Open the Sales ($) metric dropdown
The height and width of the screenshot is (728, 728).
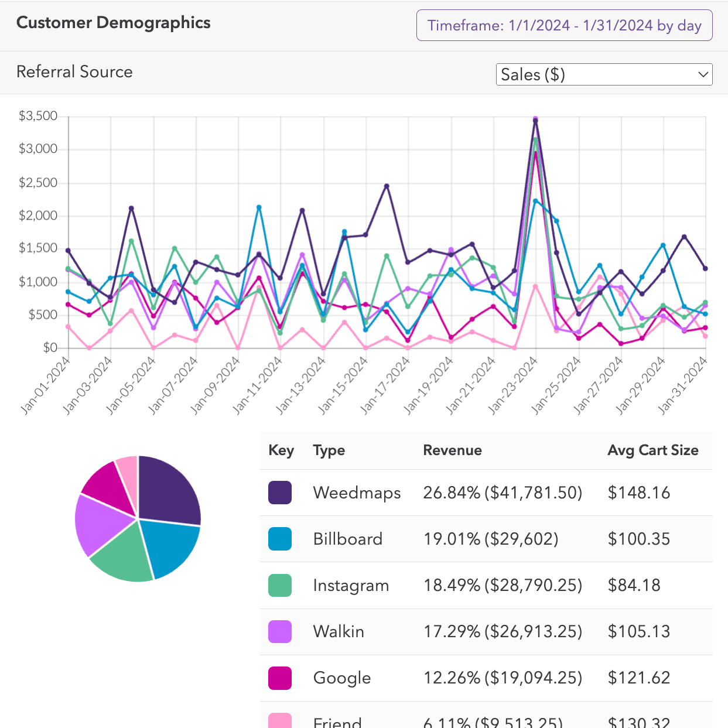(604, 74)
